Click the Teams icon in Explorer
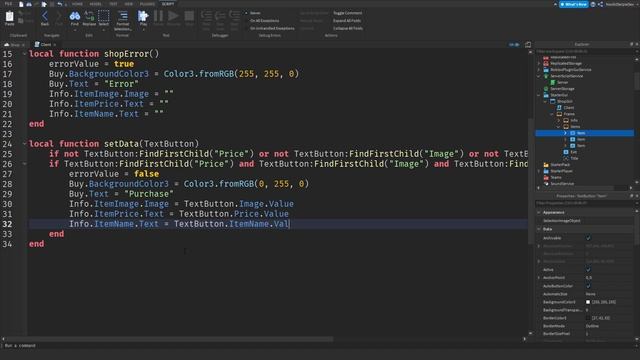640x360 pixels. click(x=546, y=177)
